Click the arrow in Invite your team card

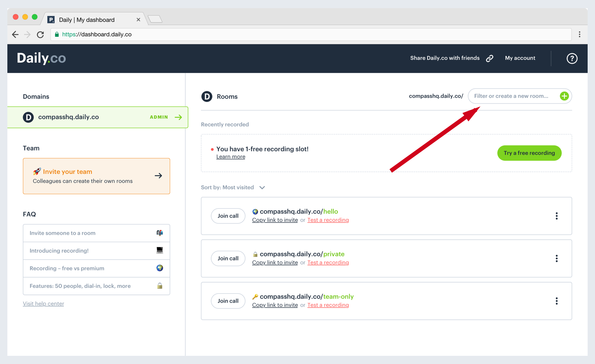158,176
